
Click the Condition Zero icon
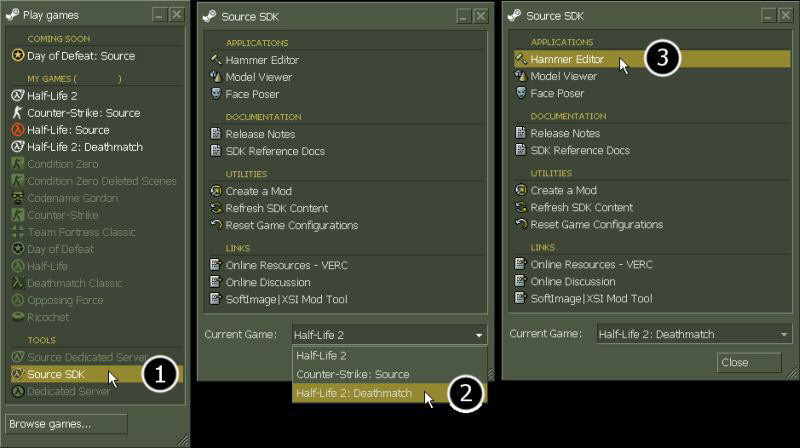[x=18, y=164]
